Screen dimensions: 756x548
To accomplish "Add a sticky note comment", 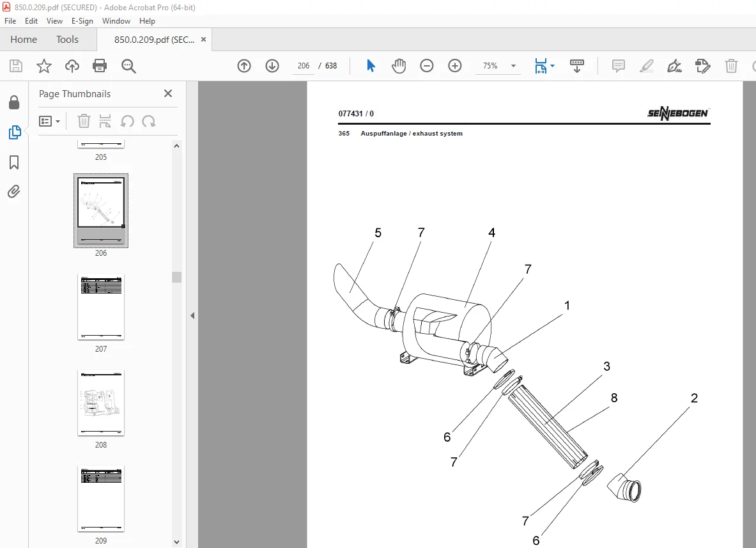I will point(618,66).
